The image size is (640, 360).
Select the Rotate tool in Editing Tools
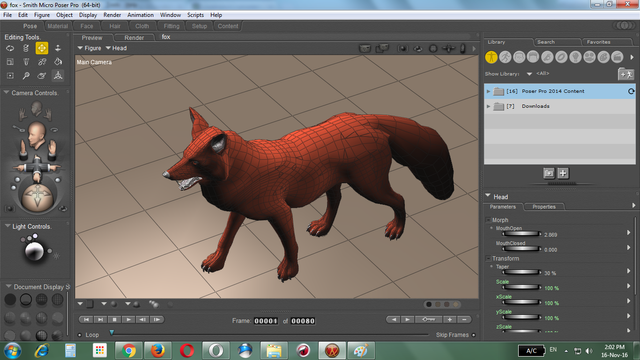(10, 48)
